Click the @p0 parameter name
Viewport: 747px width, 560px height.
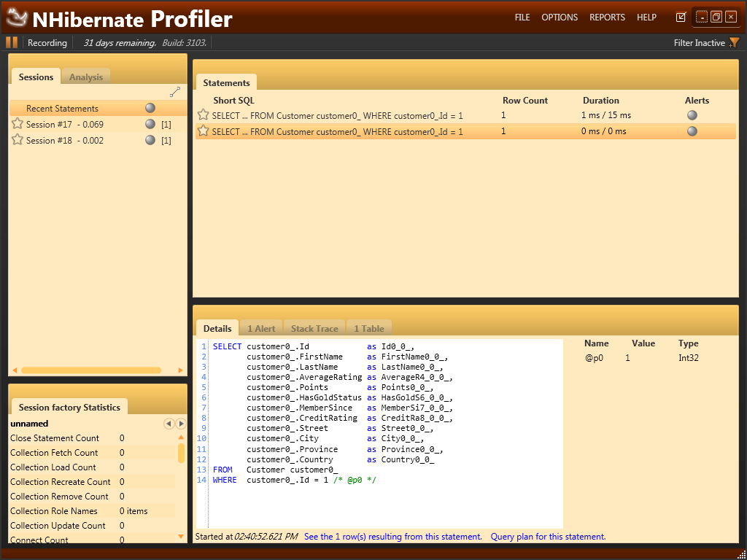coord(594,357)
